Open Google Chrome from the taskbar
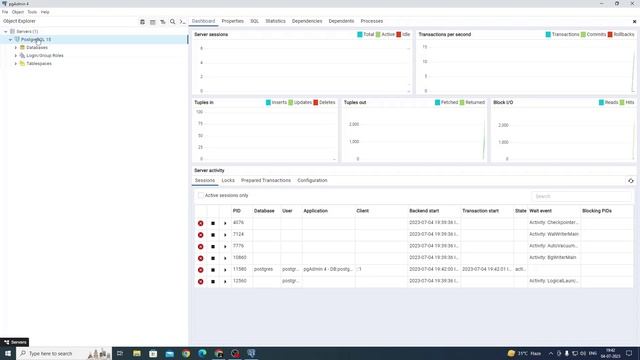 pyautogui.click(x=186, y=353)
